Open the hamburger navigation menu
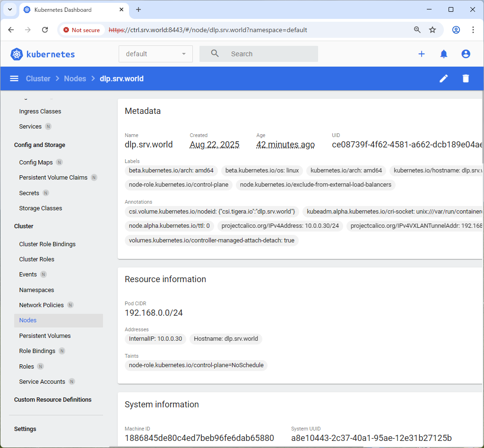The width and height of the screenshot is (484, 448). coord(14,78)
